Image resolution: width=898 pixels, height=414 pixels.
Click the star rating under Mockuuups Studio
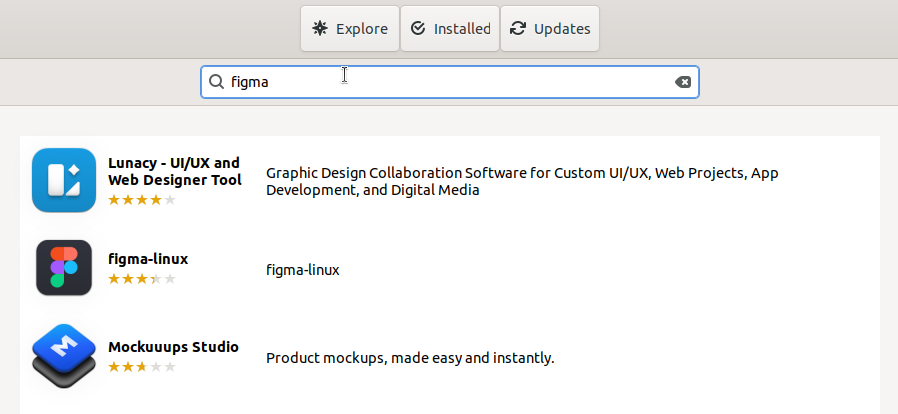tap(141, 366)
